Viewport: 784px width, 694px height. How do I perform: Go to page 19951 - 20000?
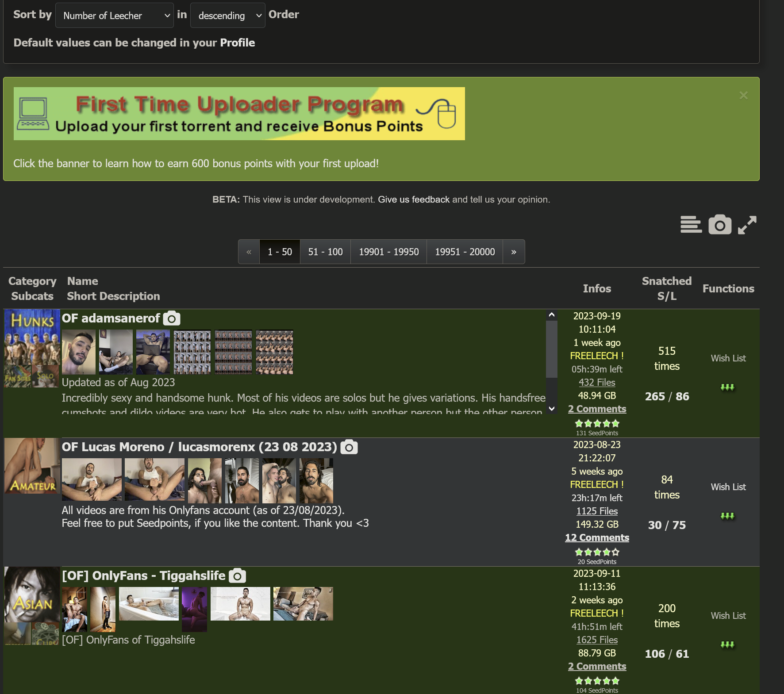(x=465, y=252)
